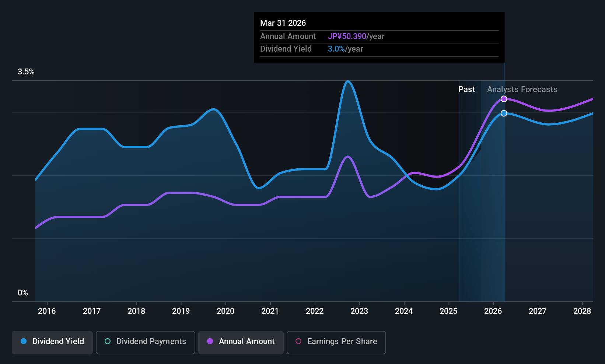605x364 pixels.
Task: Click the 2023 x-axis label
Action: coord(359,311)
